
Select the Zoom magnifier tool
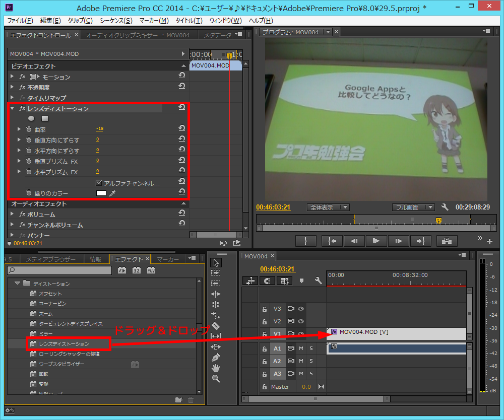[216, 379]
